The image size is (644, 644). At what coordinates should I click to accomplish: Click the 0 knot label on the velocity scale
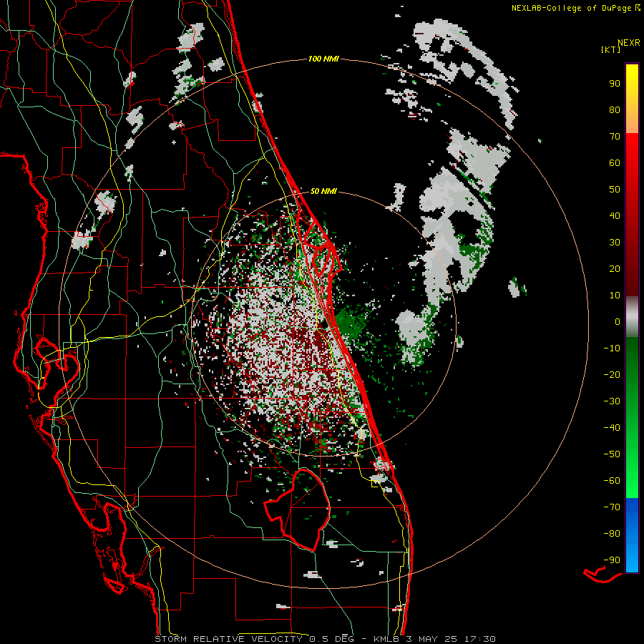click(x=618, y=321)
